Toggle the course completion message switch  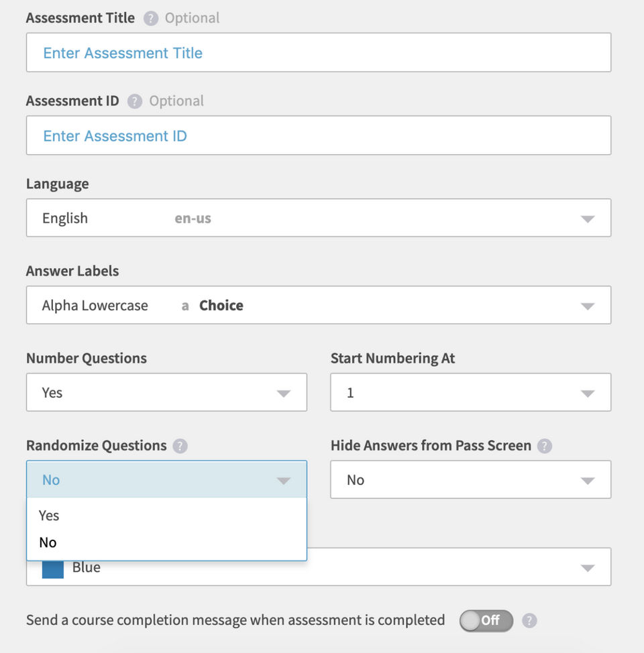[x=486, y=621]
